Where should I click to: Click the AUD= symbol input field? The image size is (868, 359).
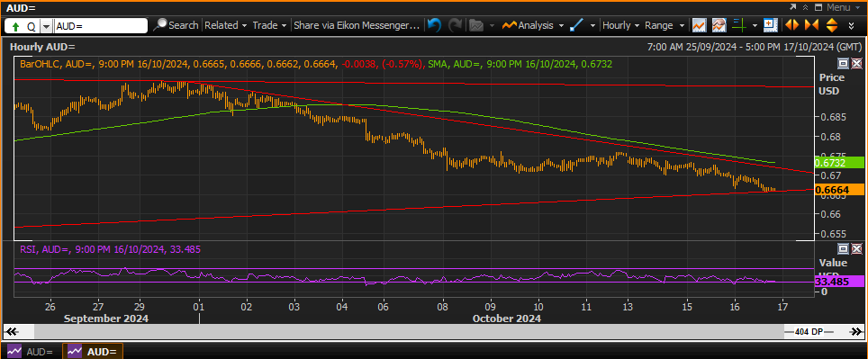point(101,25)
